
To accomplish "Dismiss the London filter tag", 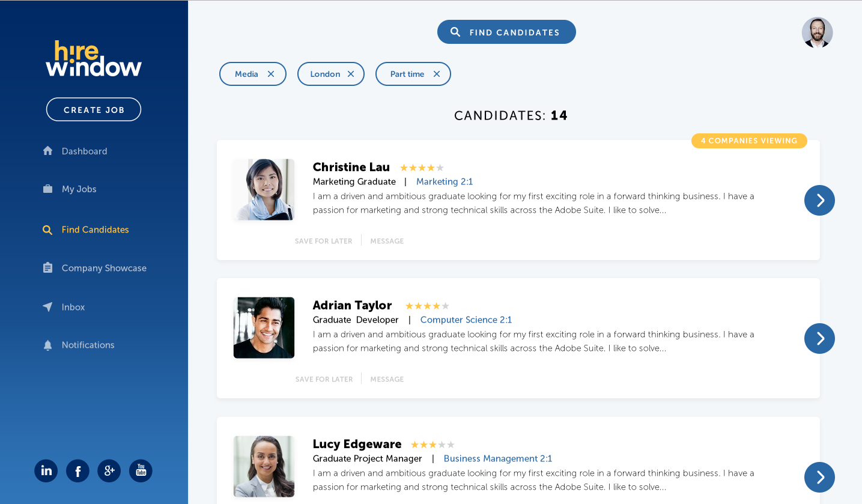I will pos(351,74).
